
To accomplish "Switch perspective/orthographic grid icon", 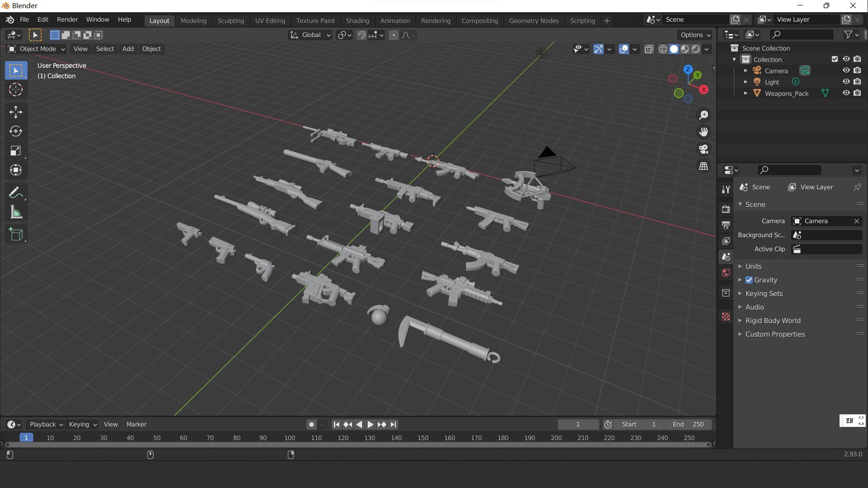I will (x=703, y=166).
